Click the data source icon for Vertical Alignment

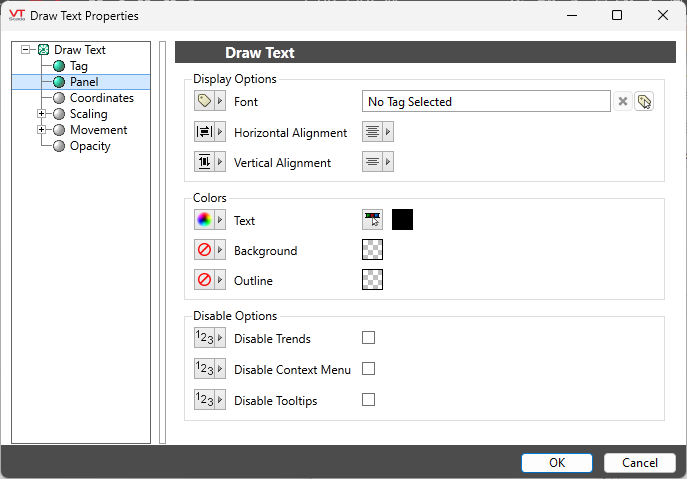pyautogui.click(x=204, y=162)
